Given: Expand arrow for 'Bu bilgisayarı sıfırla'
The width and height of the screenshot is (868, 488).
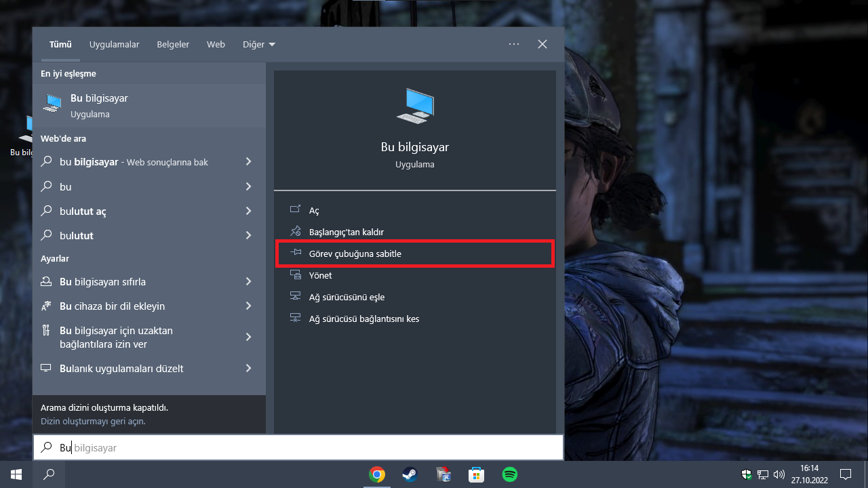Looking at the screenshot, I should click(249, 281).
